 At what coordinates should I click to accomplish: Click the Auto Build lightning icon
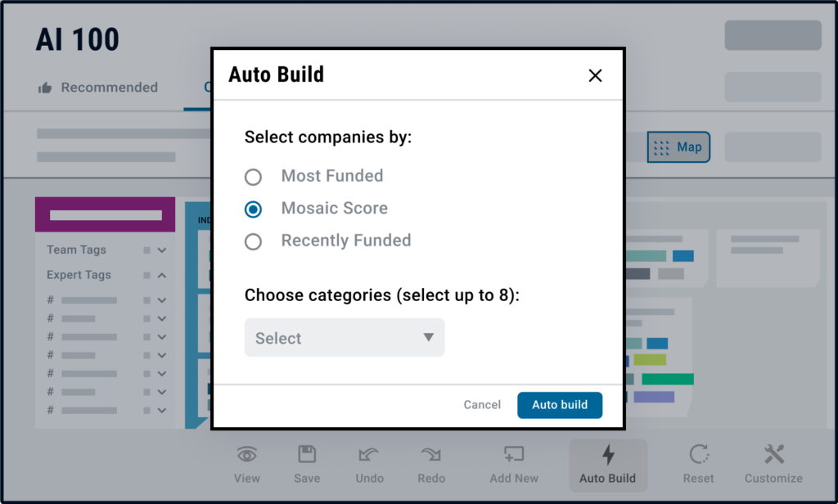tap(608, 455)
